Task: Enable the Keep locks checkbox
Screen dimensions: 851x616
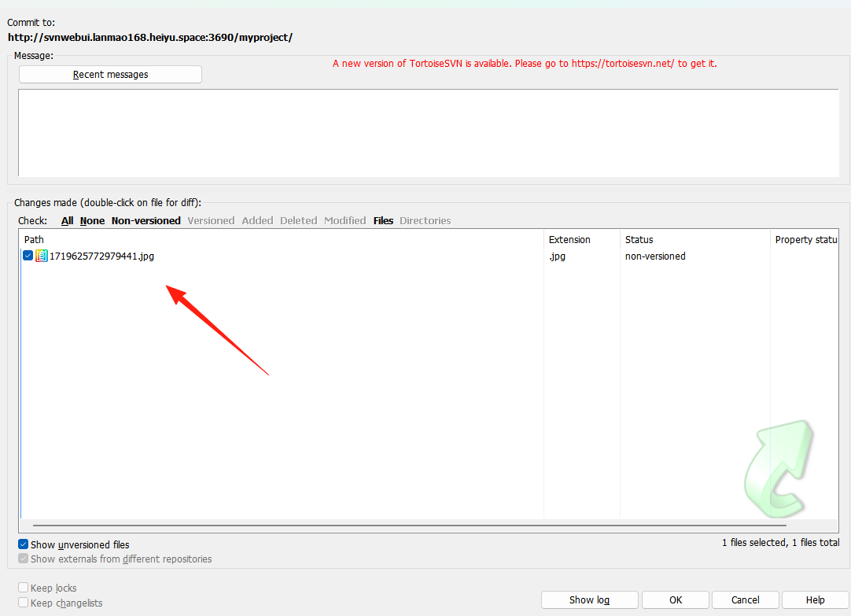Action: [24, 588]
